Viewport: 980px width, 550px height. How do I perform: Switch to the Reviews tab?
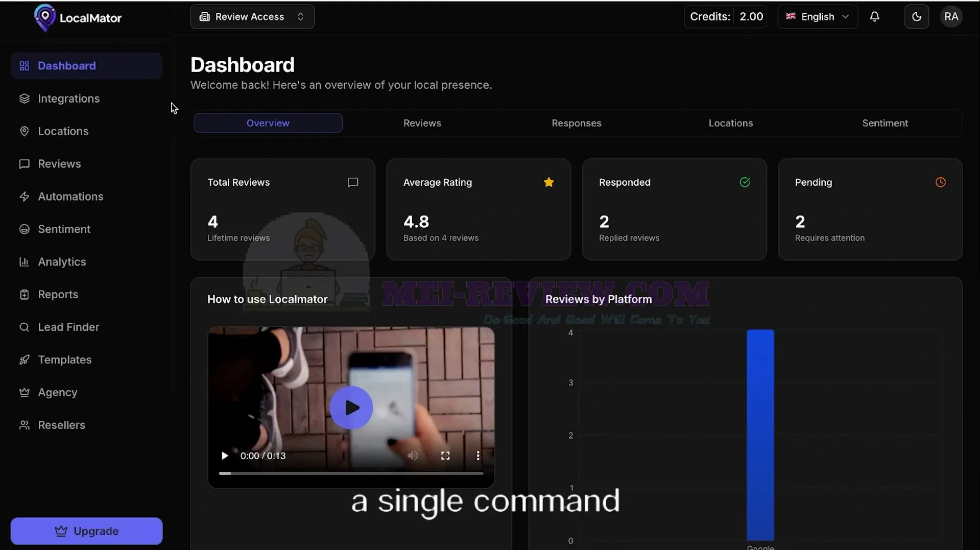[x=422, y=123]
